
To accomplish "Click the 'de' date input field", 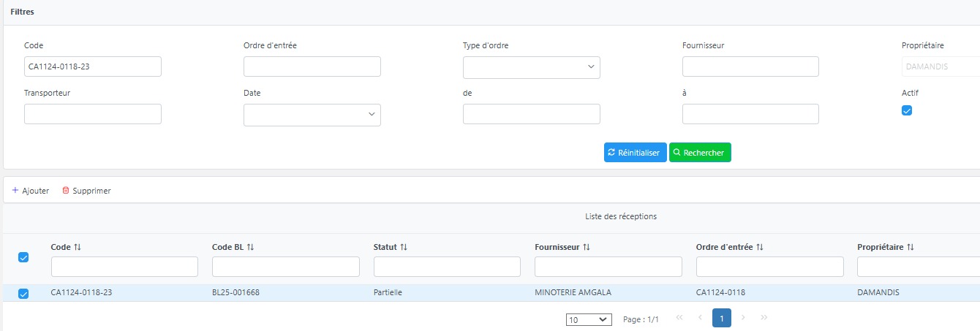I will pos(532,114).
